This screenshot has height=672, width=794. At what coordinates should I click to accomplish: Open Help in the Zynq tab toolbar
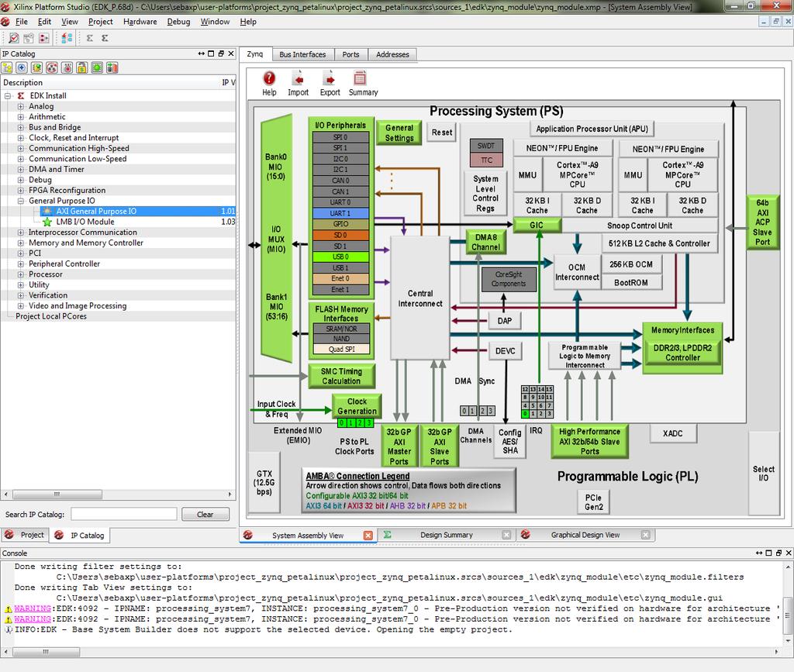tap(269, 84)
